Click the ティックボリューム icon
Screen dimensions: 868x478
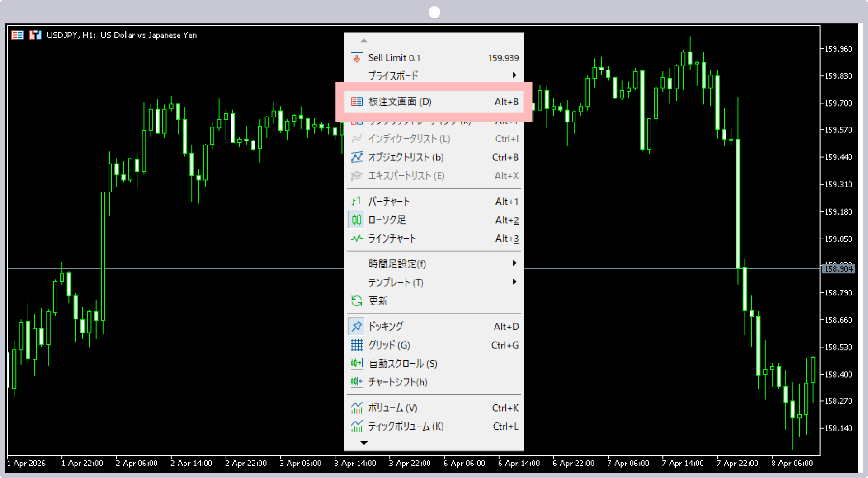pos(357,426)
